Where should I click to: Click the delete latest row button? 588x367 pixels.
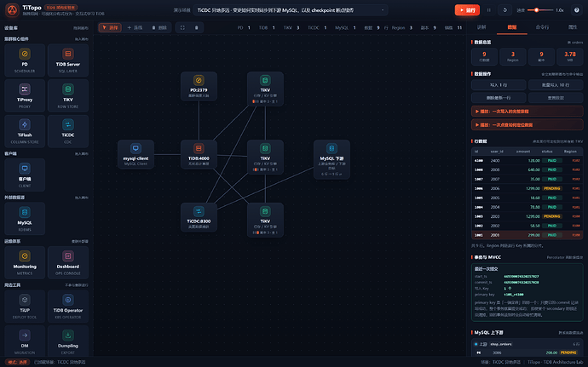[x=499, y=98]
